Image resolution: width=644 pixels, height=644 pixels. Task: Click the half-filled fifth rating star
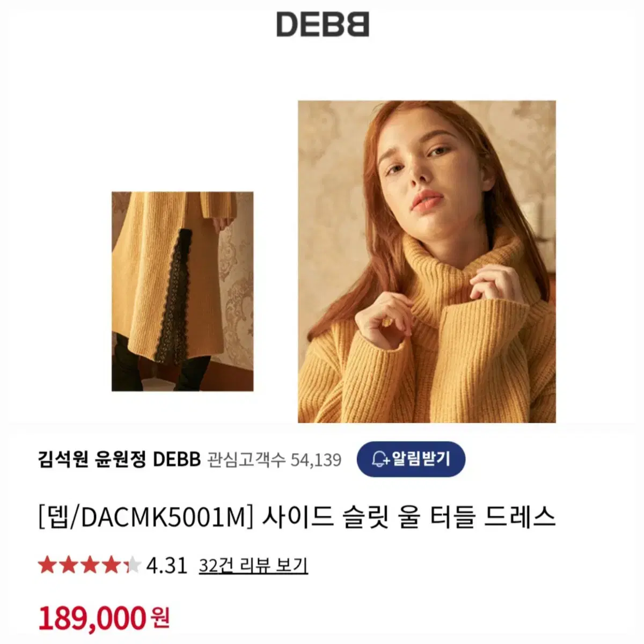[x=131, y=566]
